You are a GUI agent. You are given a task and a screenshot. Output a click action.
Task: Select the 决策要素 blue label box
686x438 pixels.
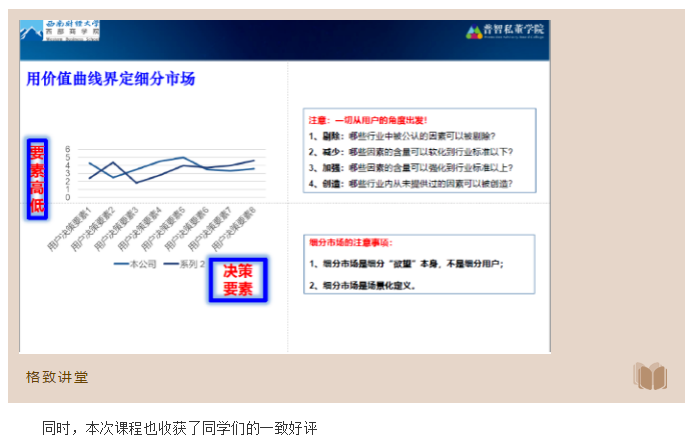coord(237,280)
